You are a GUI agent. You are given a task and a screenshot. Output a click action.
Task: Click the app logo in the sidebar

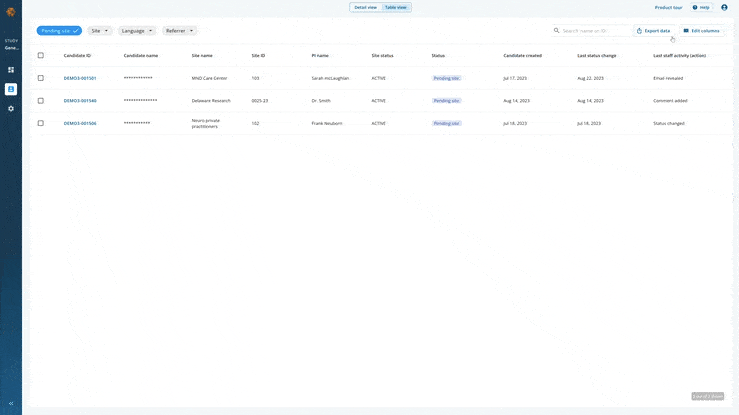[x=11, y=12]
